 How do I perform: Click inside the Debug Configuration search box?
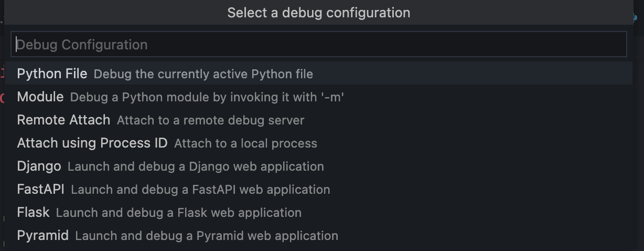318,45
